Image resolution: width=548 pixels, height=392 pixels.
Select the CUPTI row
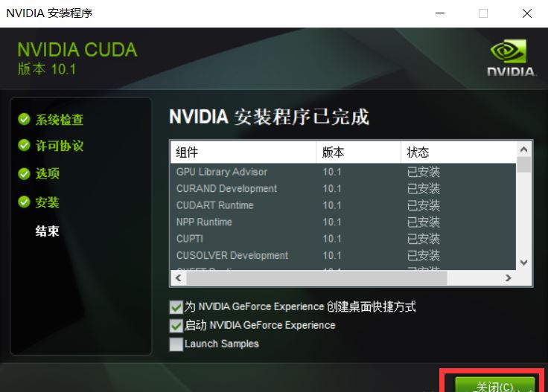tap(343, 239)
